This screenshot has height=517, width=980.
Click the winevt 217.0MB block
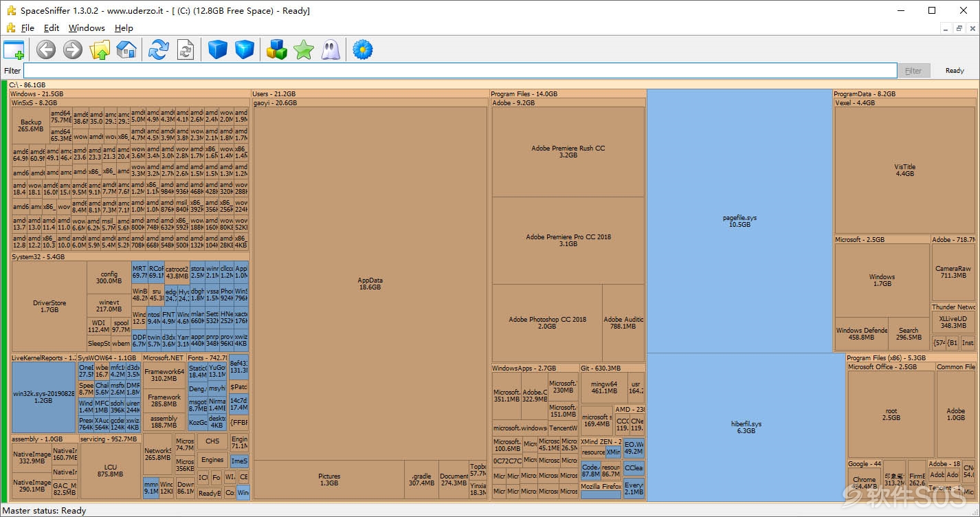pos(109,305)
